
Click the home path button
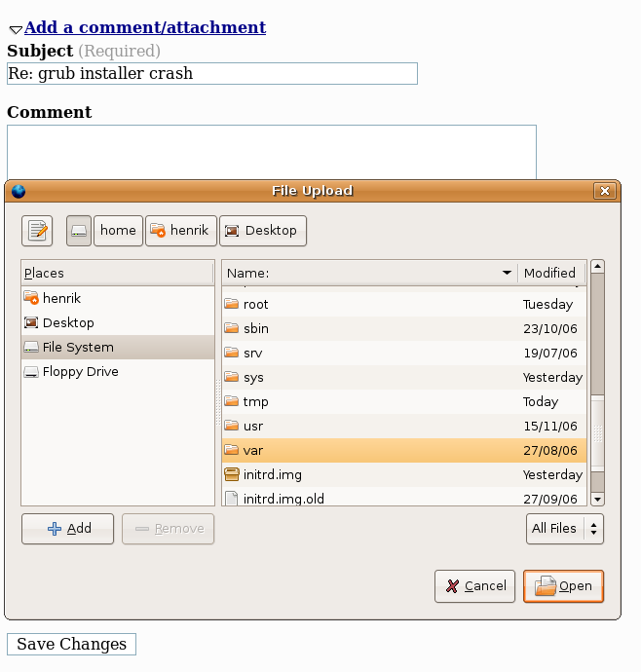click(x=118, y=231)
